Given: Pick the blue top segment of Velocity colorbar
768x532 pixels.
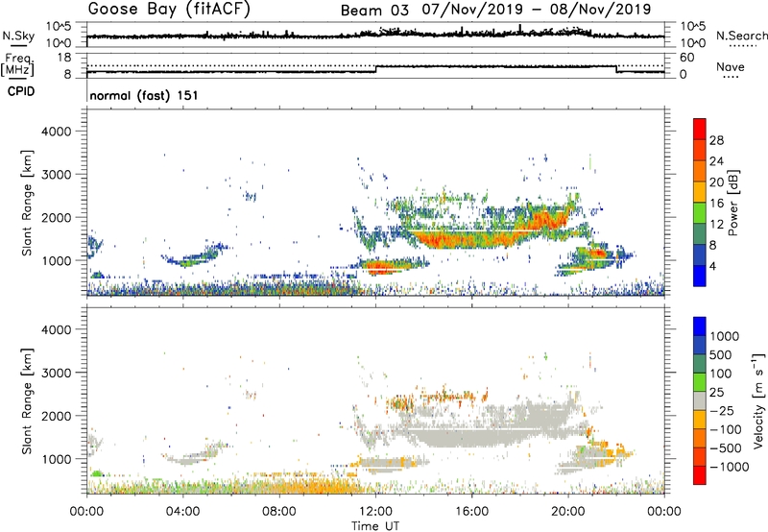Looking at the screenshot, I should pos(700,326).
